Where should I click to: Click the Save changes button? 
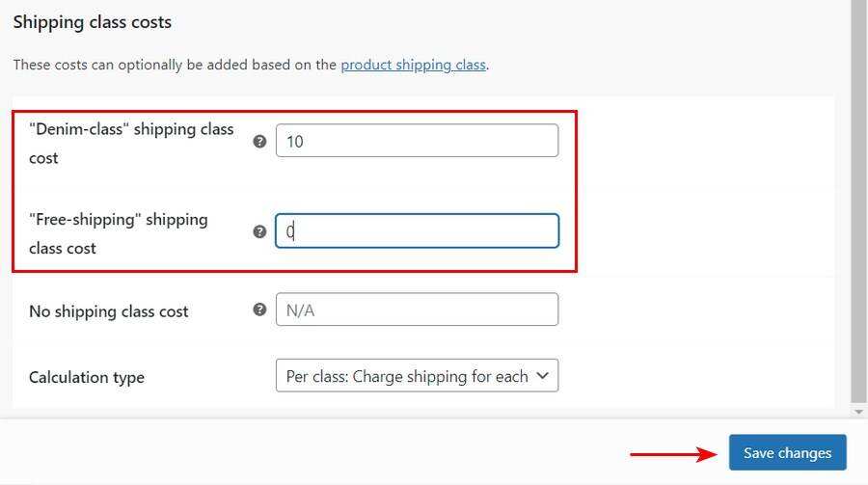click(x=787, y=453)
